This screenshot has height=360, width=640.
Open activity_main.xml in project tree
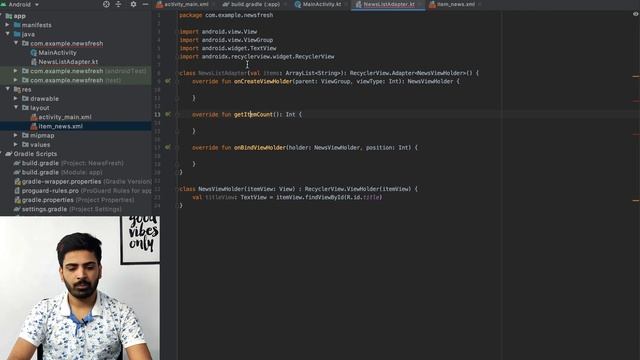tap(64, 117)
